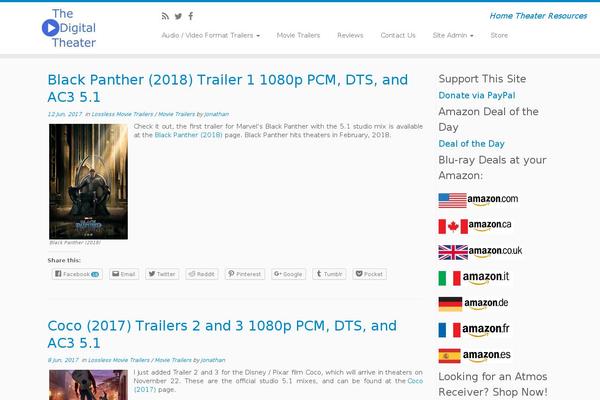Share Black Panther post via Email

[x=124, y=274]
